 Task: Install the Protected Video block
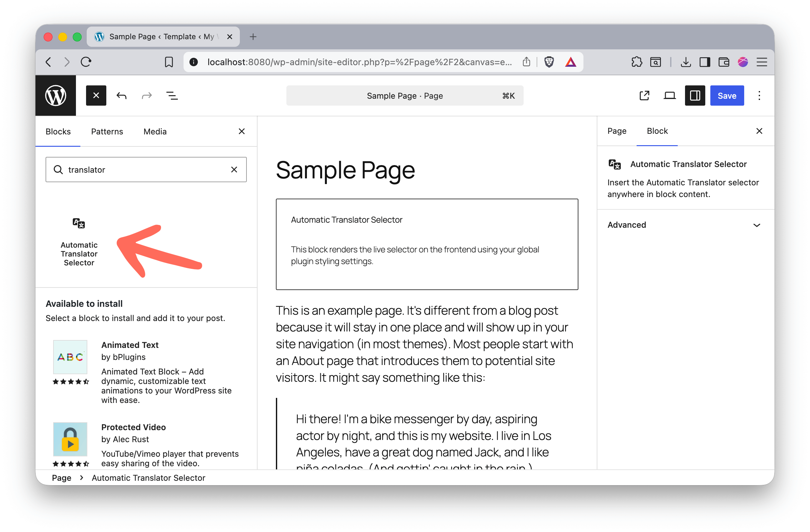coord(146,446)
